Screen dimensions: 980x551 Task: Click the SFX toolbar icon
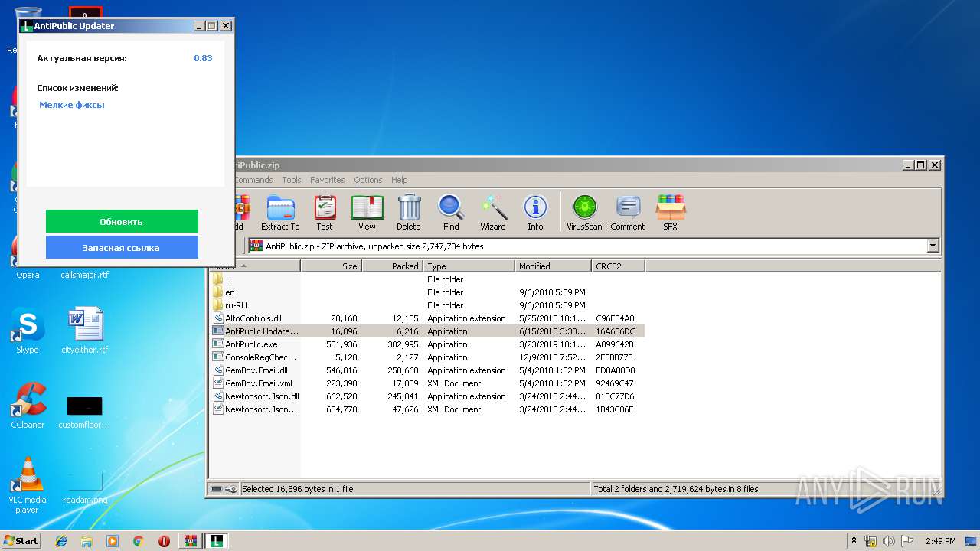coord(670,212)
